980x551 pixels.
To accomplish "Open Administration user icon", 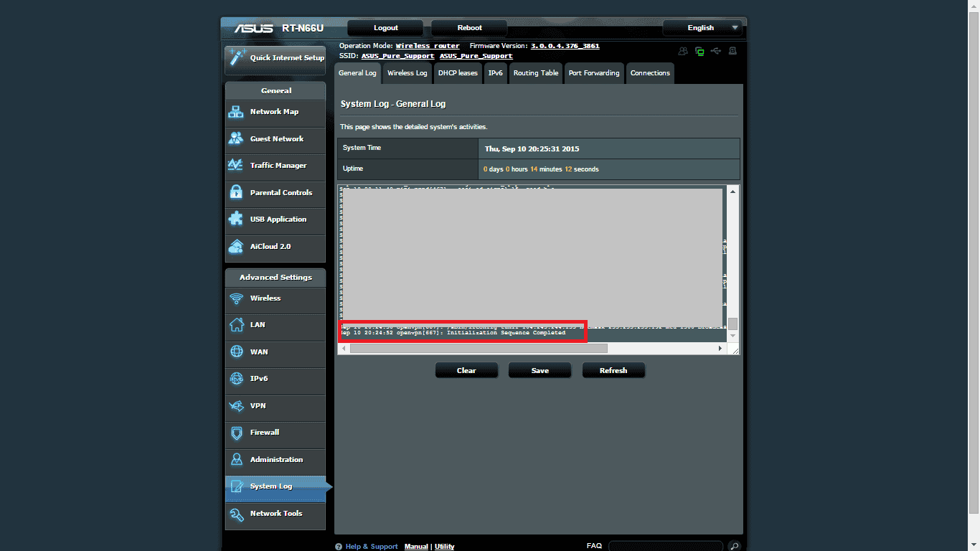I will (x=236, y=460).
